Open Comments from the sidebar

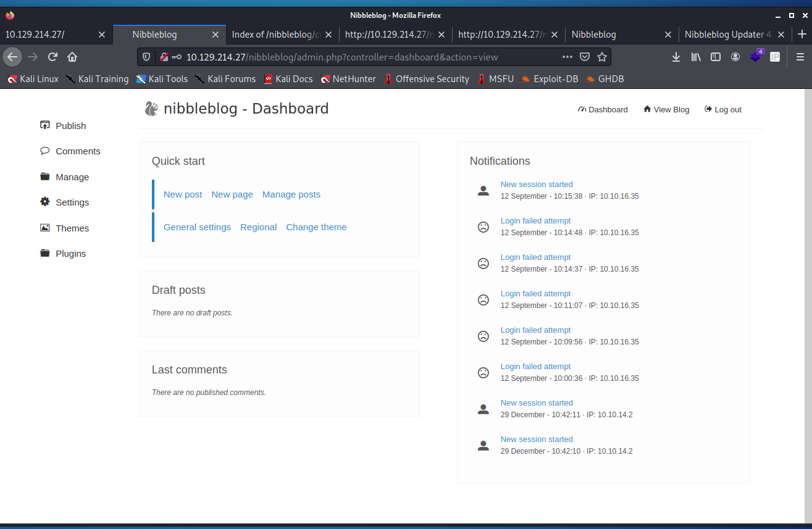coord(77,151)
